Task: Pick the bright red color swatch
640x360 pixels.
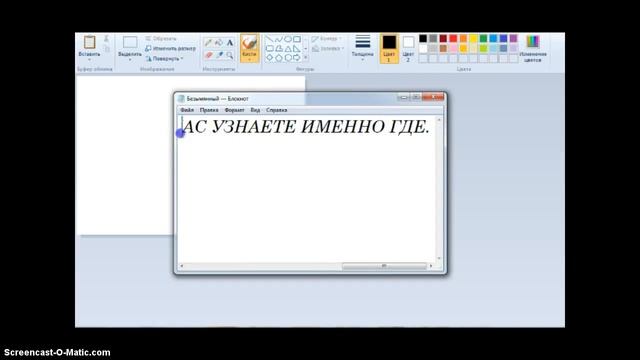Action: pyautogui.click(x=453, y=38)
